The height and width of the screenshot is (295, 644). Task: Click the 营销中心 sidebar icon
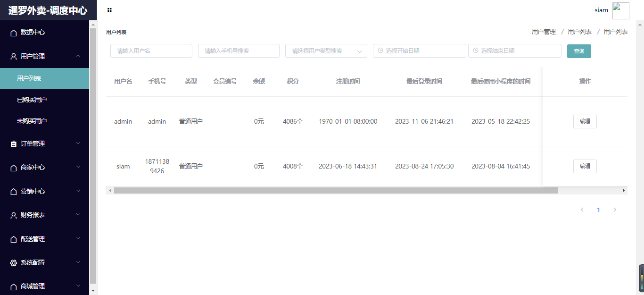point(13,191)
